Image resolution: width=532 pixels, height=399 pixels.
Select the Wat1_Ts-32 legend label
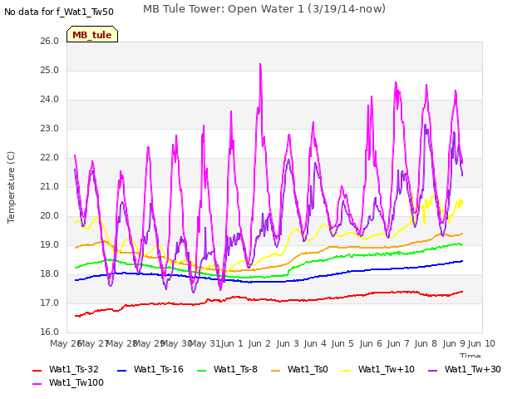[74, 369]
